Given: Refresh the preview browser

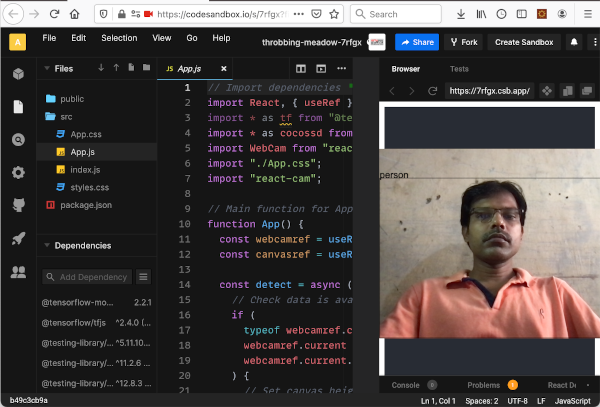Looking at the screenshot, I should pos(432,91).
